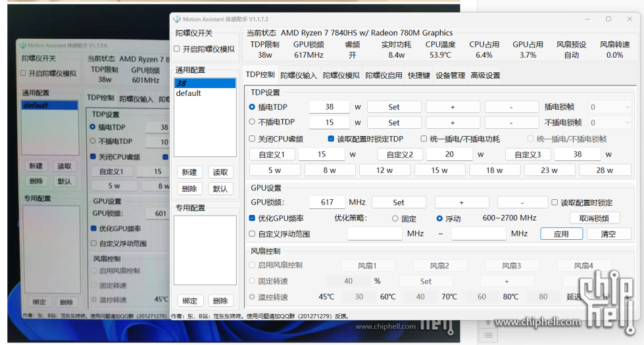
Task: Check 读取配置时锁定 next to GPU锁频
Action: pos(555,202)
